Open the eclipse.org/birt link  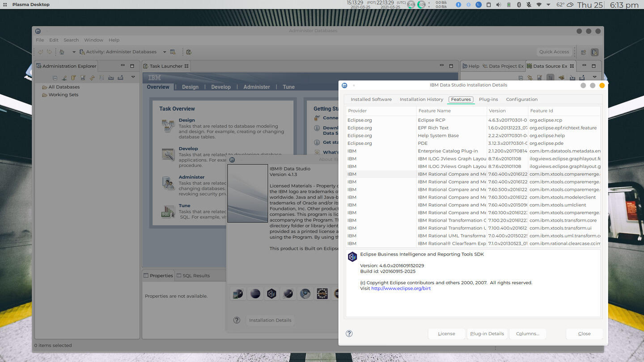tap(401, 289)
